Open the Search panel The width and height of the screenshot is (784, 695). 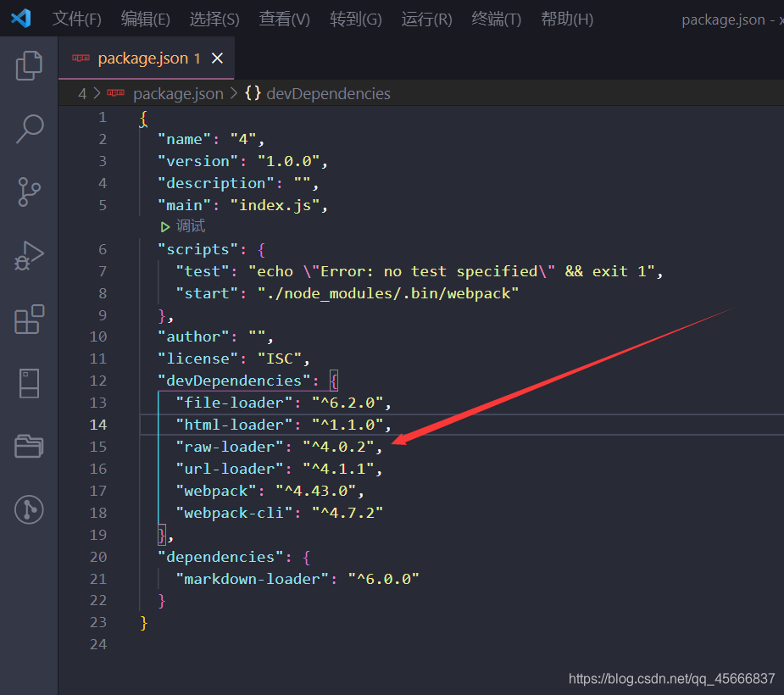click(x=29, y=128)
